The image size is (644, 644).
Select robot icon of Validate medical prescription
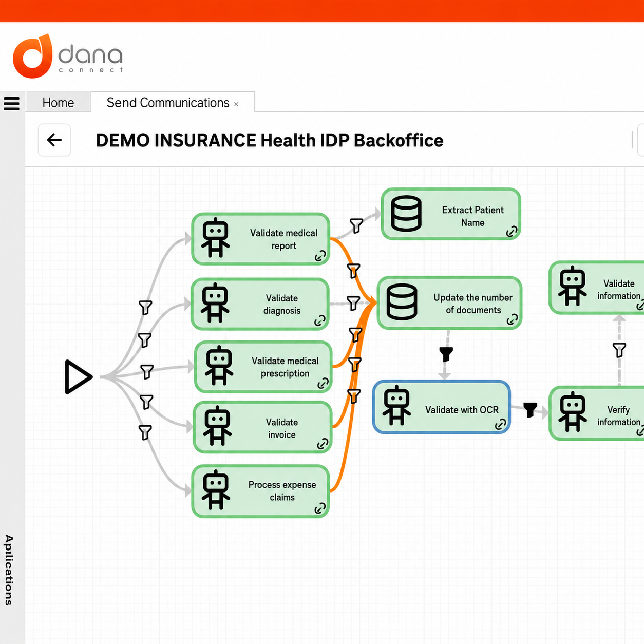(219, 366)
